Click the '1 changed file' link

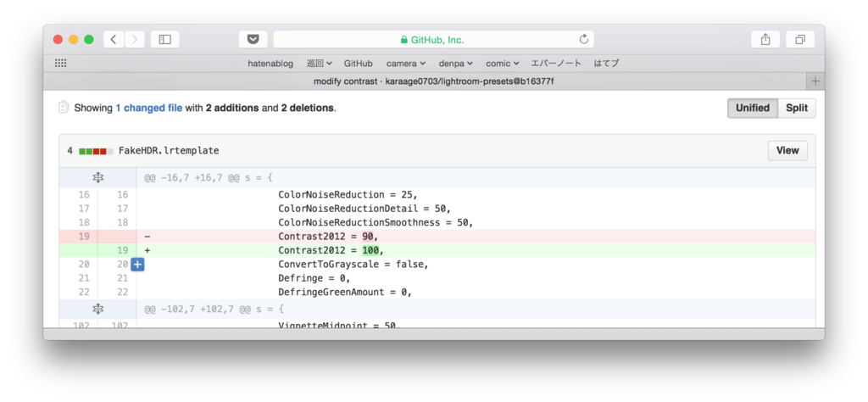(x=149, y=108)
